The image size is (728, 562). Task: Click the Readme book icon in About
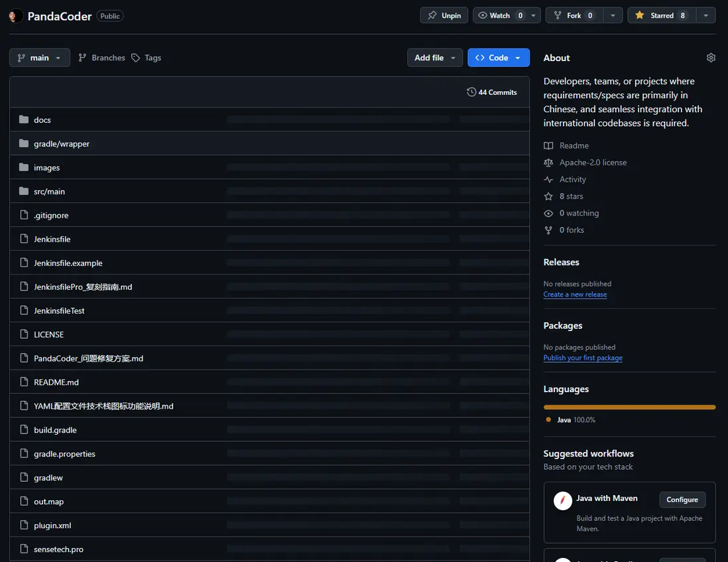pos(548,145)
